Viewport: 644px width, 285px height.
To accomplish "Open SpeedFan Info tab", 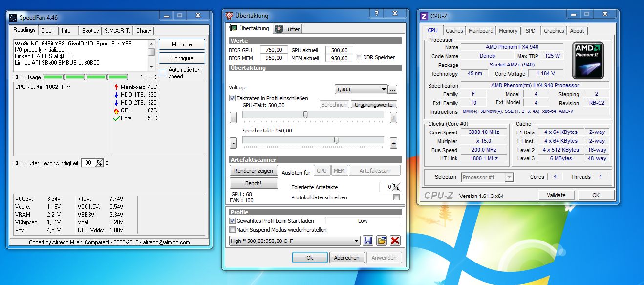I will (x=66, y=31).
